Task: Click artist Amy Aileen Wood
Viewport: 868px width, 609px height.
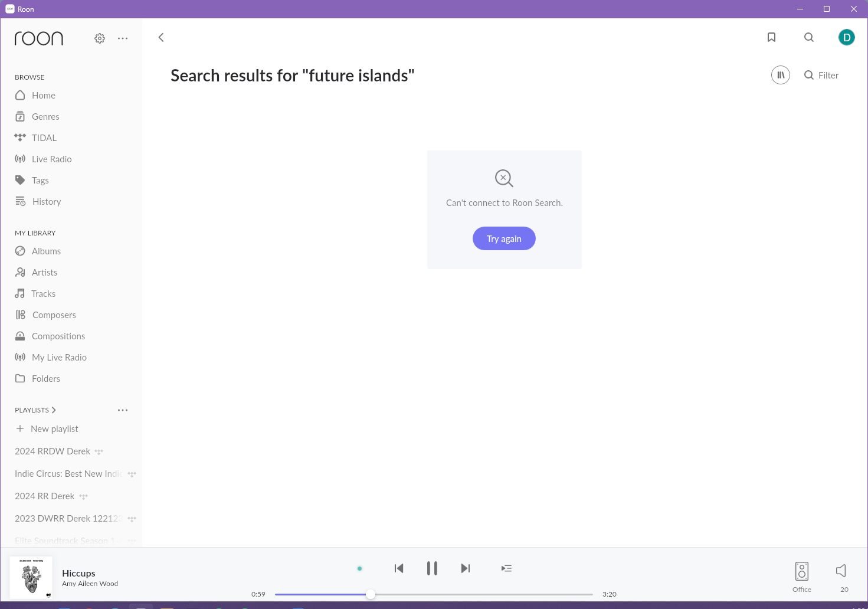Action: [90, 584]
